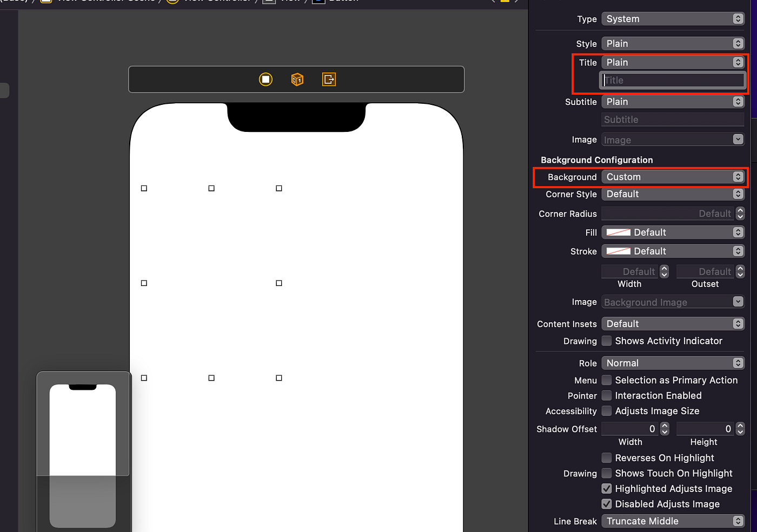Increment Shadow Offset Width with its stepper
The width and height of the screenshot is (757, 532).
point(665,426)
